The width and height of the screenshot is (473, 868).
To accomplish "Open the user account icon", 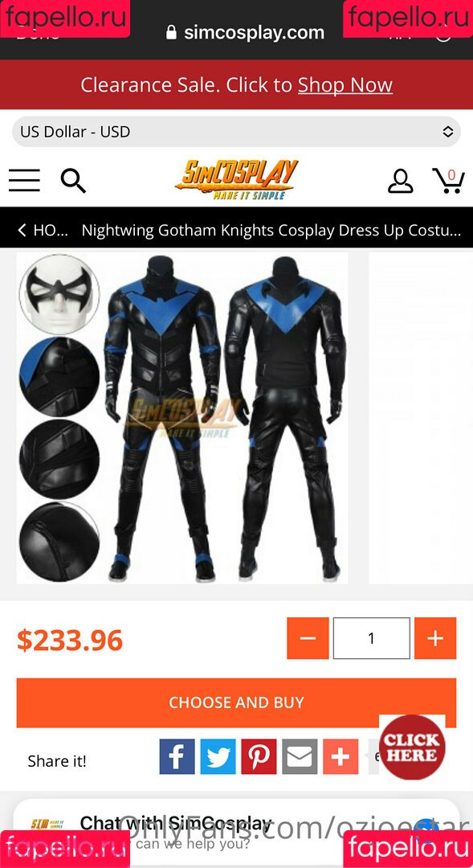I will click(x=400, y=181).
